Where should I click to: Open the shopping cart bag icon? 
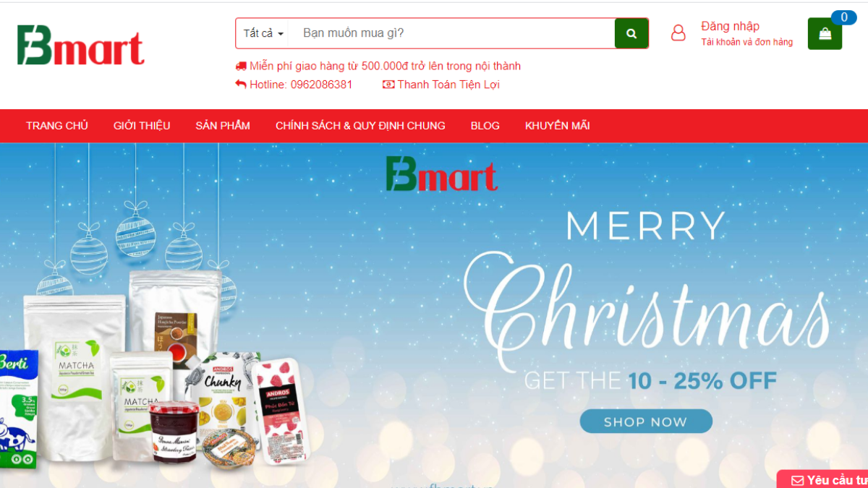[825, 33]
